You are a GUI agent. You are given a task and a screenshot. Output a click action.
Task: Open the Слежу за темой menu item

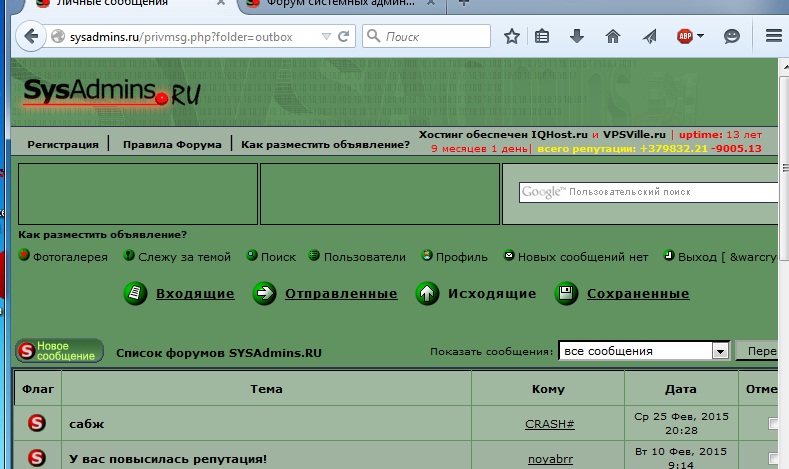point(184,257)
